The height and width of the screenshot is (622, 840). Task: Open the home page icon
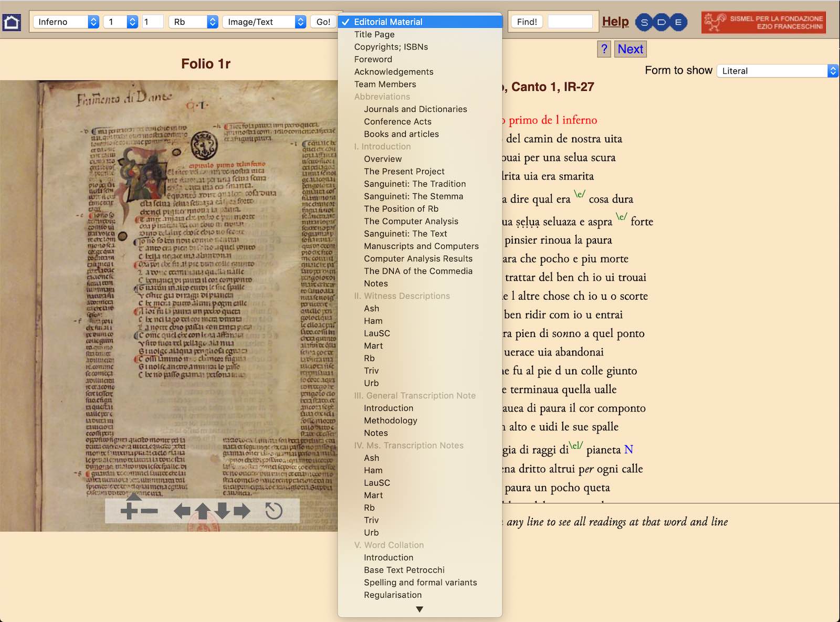pos(12,22)
